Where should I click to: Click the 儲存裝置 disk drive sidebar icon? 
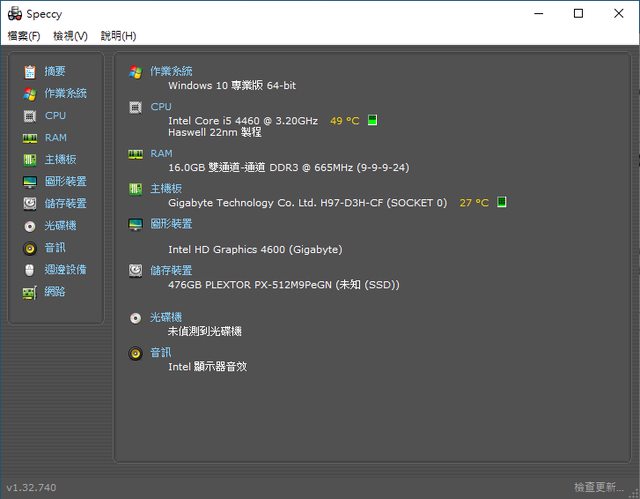(29, 203)
